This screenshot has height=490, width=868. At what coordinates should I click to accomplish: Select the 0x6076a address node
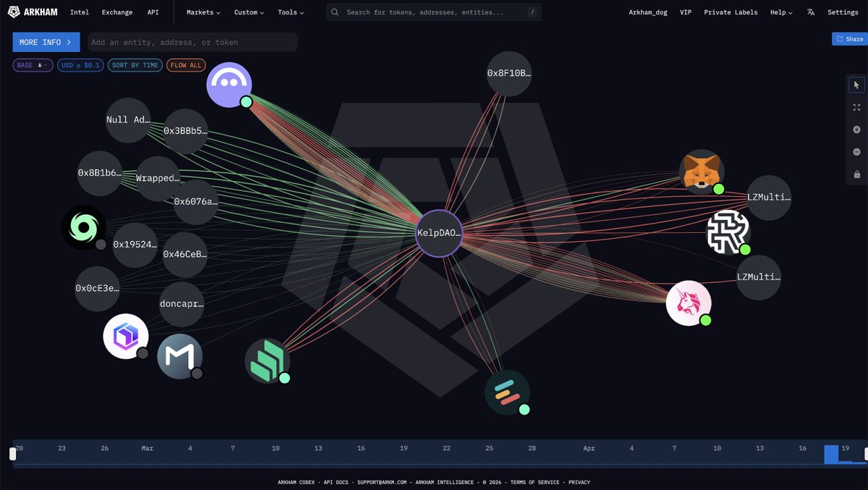coord(195,202)
